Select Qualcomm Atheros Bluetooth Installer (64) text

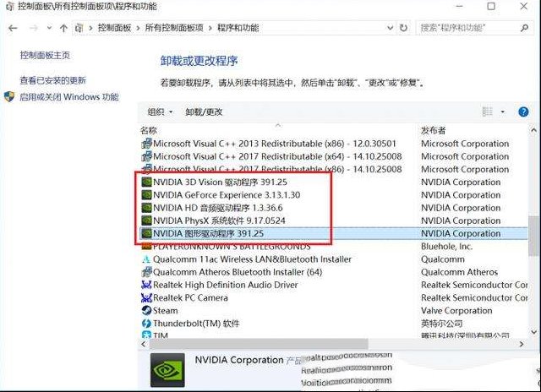[x=238, y=272]
